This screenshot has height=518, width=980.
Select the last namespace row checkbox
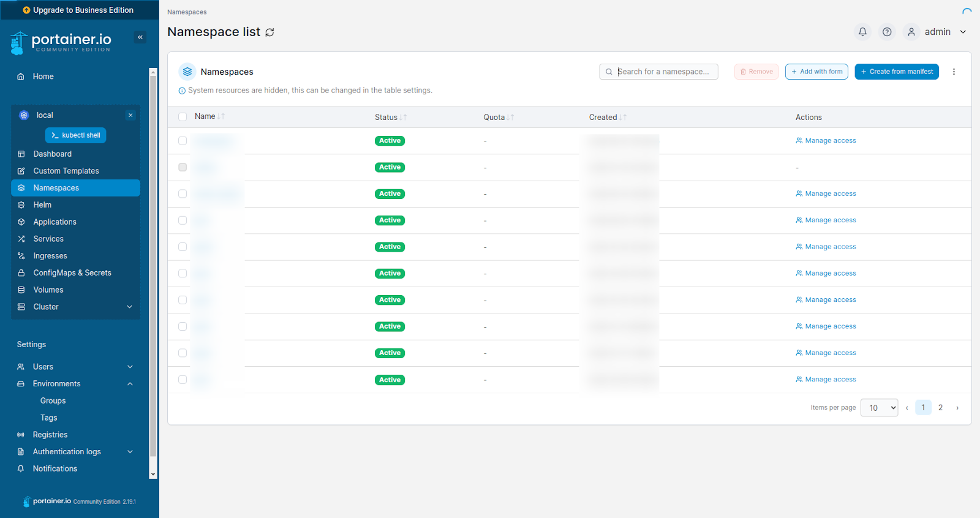[x=183, y=380]
